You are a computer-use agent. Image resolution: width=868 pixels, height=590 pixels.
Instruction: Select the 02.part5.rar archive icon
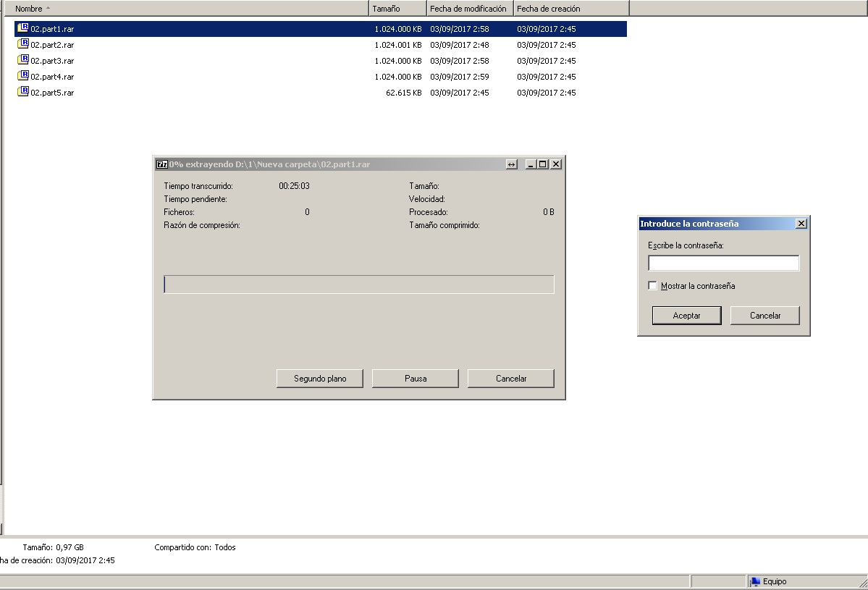[22, 92]
